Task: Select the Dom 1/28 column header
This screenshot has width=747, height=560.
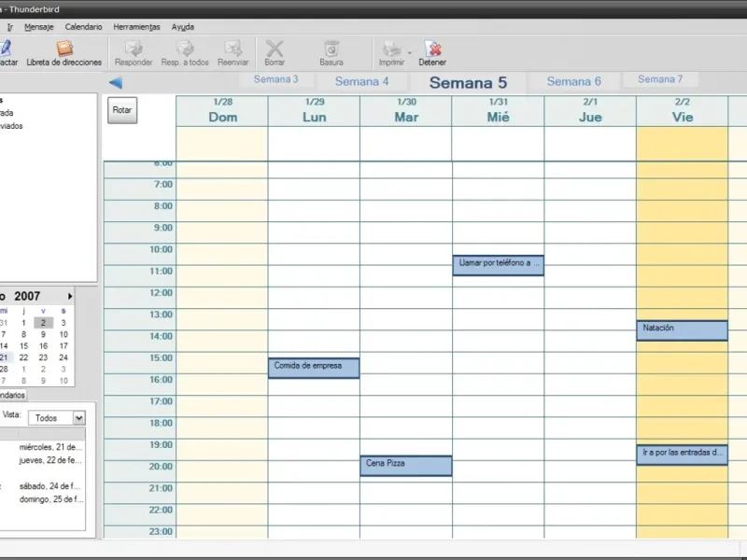Action: coord(222,111)
